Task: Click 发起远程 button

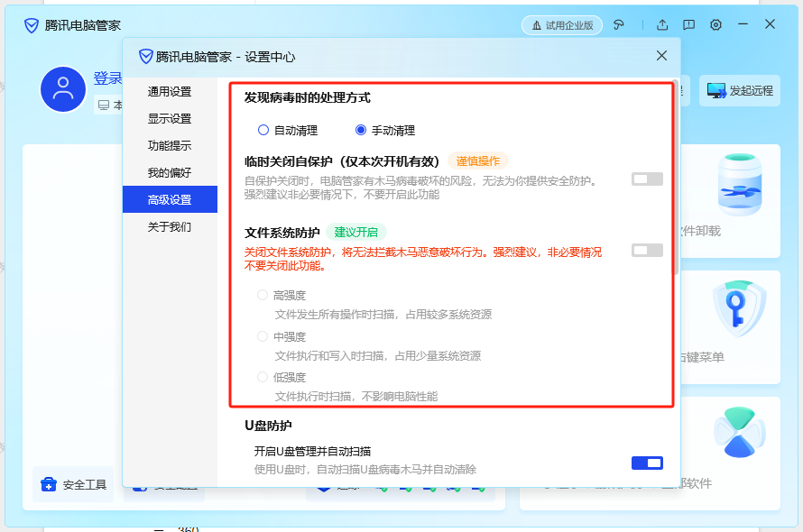Action: tap(740, 91)
